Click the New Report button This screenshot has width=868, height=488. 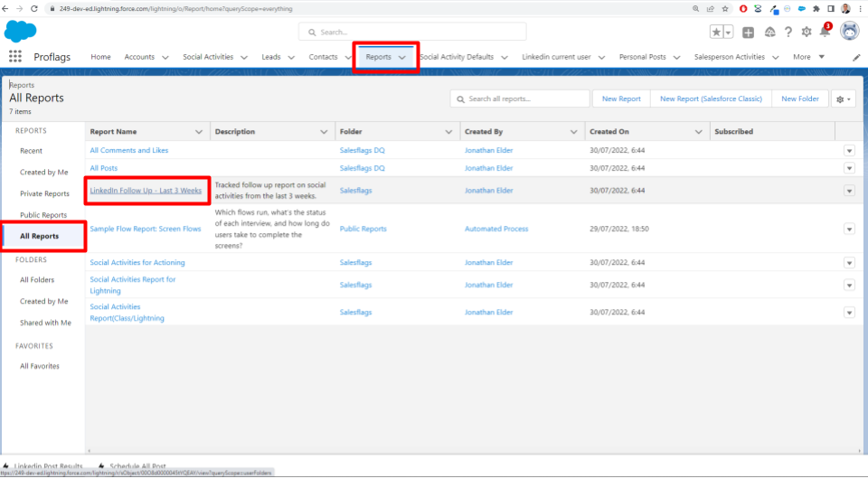coord(621,99)
